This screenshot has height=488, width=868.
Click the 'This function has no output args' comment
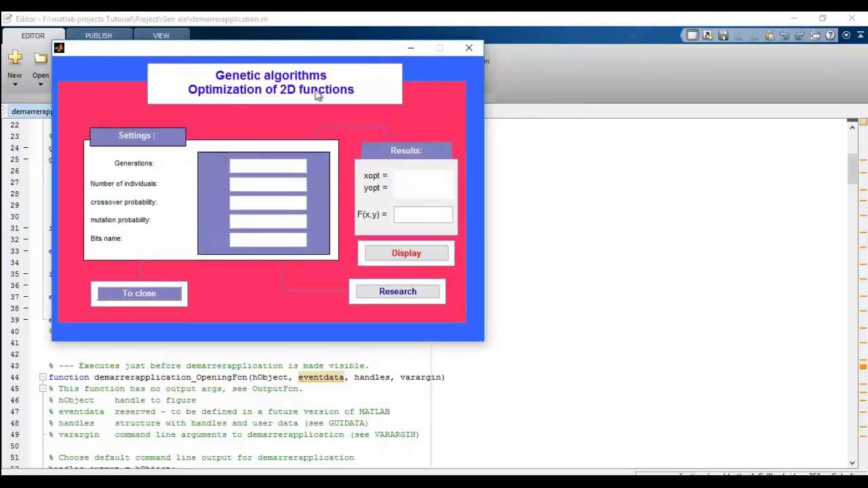tap(180, 388)
